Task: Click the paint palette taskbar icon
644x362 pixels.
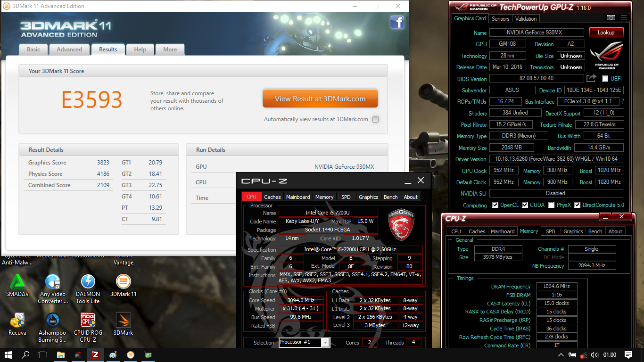Action: (x=113, y=354)
